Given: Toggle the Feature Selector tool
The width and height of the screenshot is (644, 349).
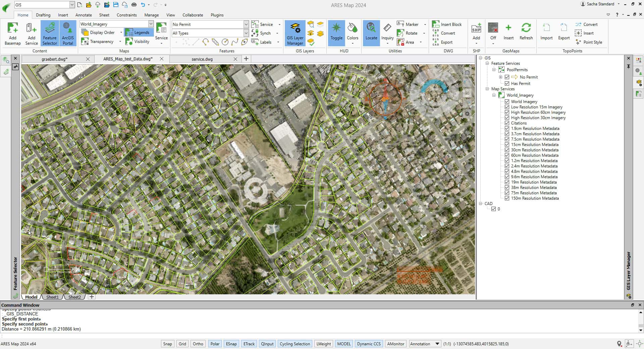Looking at the screenshot, I should point(50,33).
